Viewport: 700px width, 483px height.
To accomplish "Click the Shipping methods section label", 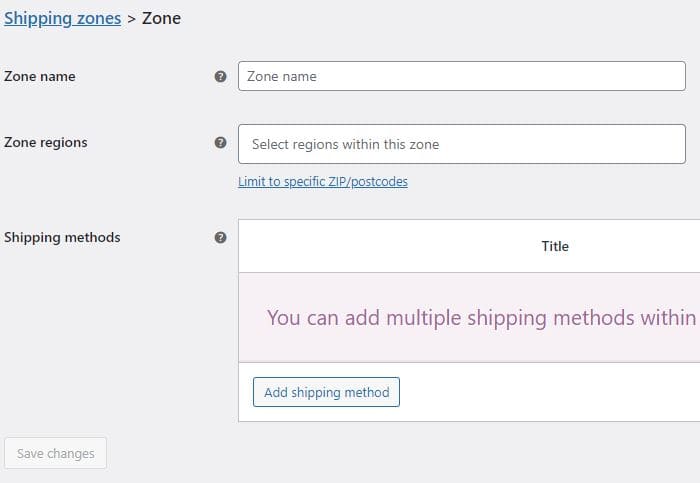I will [x=62, y=237].
